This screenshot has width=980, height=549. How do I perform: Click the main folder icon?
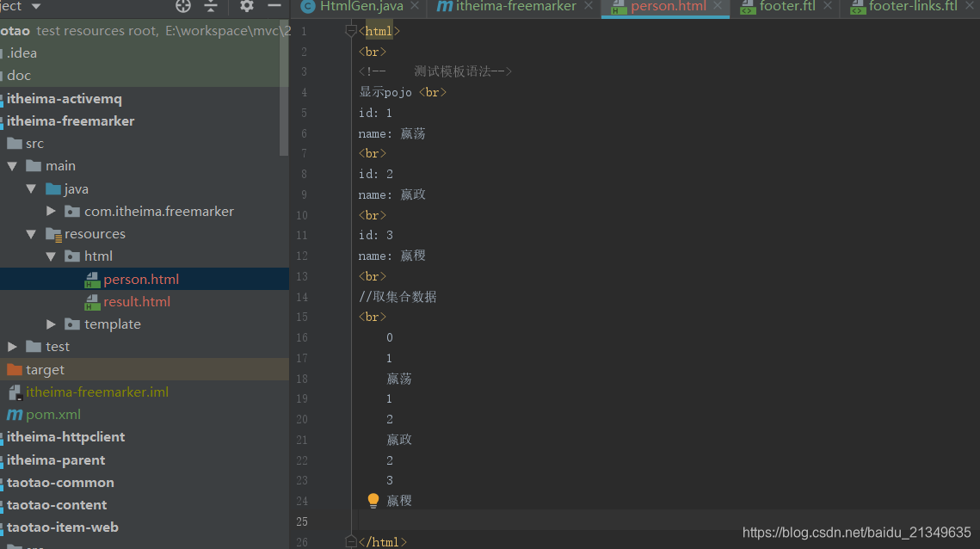coord(34,166)
